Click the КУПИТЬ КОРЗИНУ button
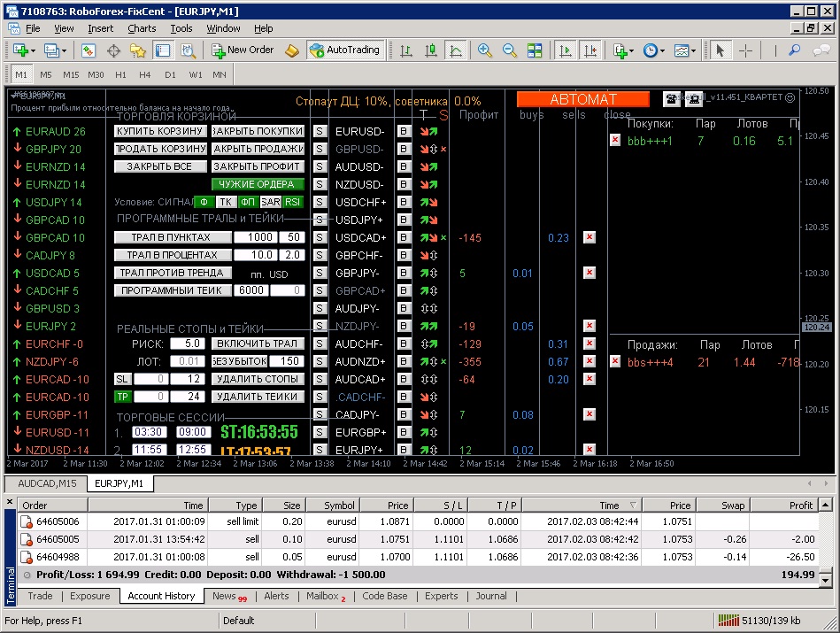Viewport: 840px width, 633px height. 160,131
